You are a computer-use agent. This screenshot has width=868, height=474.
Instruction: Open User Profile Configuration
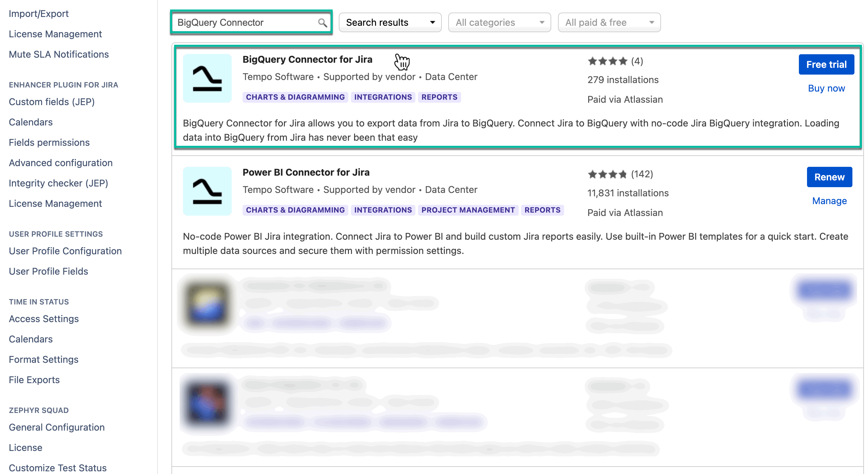[x=65, y=251]
